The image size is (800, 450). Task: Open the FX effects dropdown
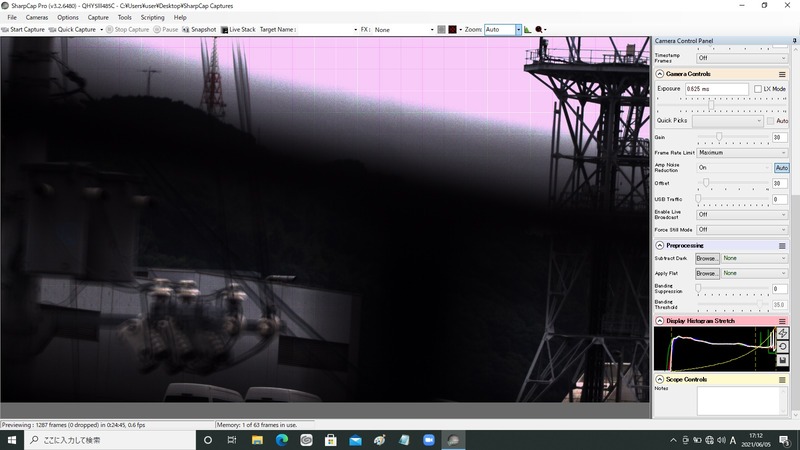click(x=432, y=30)
